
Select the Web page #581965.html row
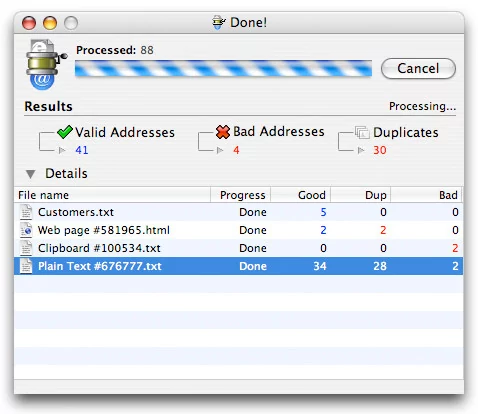pos(239,230)
